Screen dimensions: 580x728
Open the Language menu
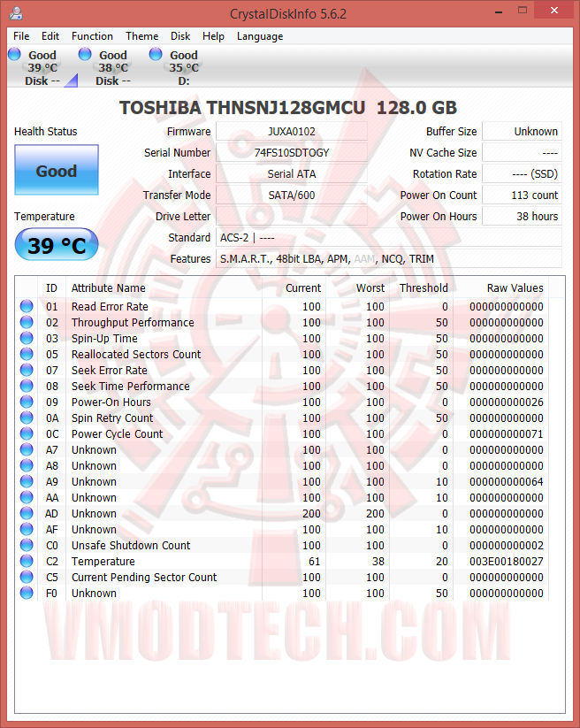260,36
